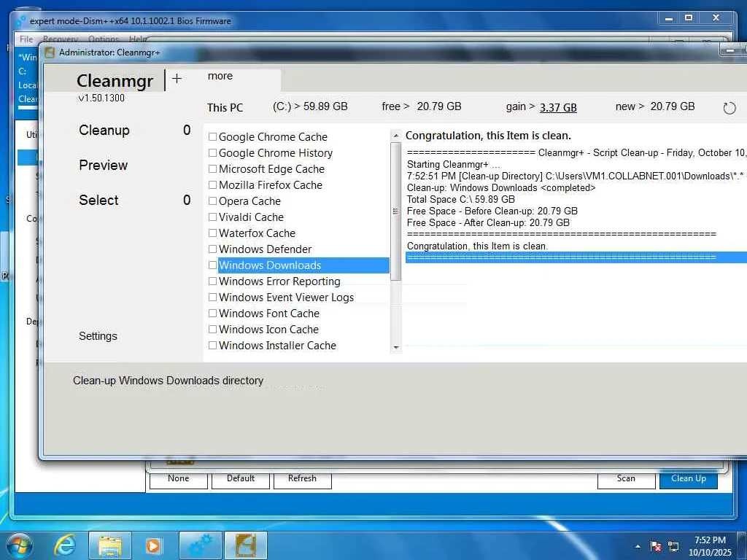Image resolution: width=747 pixels, height=560 pixels.
Task: Tick Windows Installer Cache checkbox
Action: 212,345
